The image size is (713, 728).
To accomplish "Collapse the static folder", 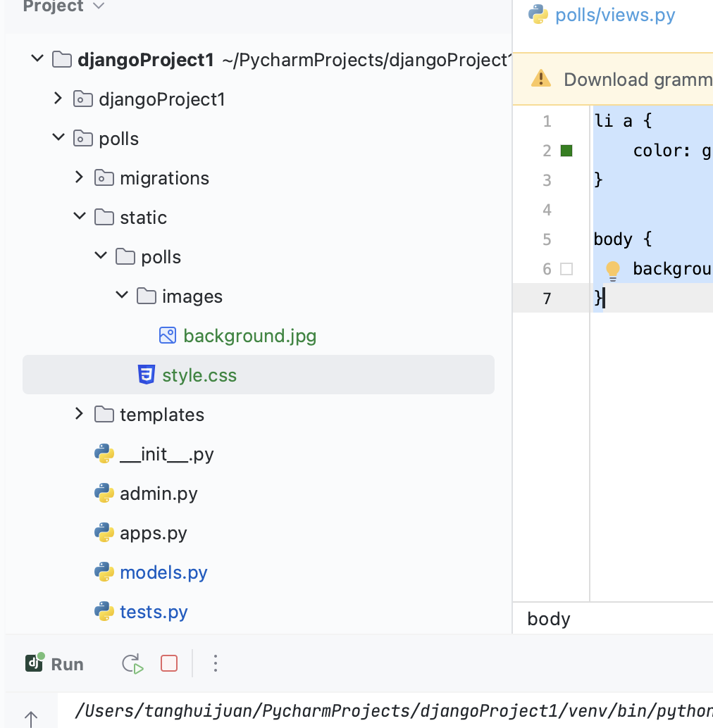I will pos(79,217).
